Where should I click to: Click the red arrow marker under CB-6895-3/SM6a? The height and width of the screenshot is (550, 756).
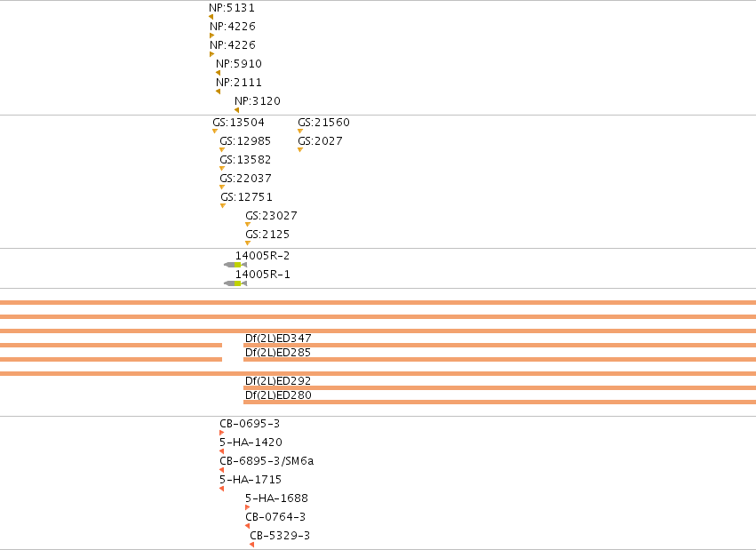tap(222, 470)
